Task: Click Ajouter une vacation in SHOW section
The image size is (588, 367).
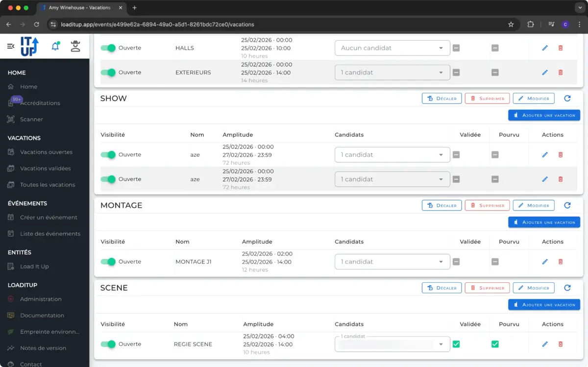Action: [x=544, y=115]
